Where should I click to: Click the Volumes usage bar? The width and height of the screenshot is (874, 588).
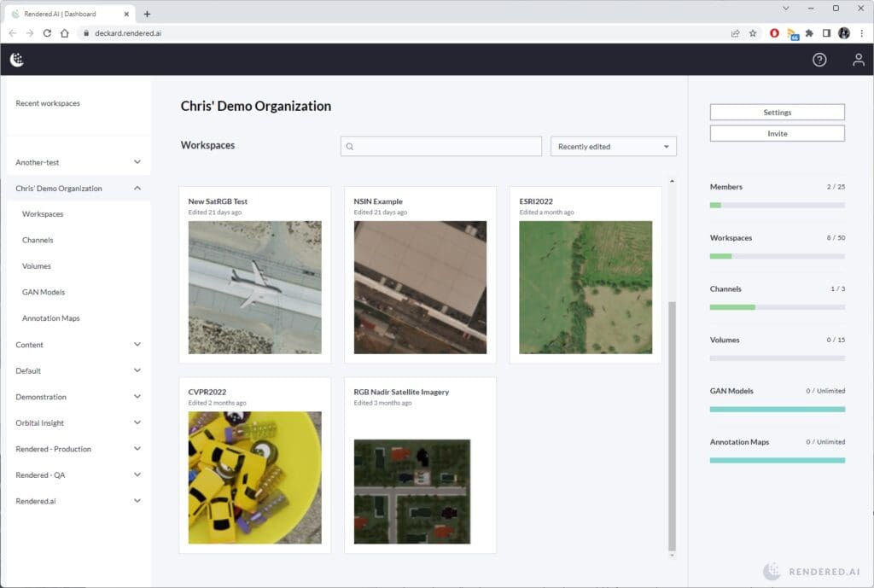tap(777, 358)
